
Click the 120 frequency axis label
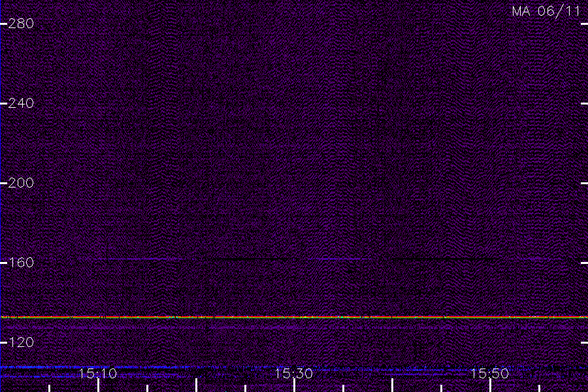click(21, 342)
